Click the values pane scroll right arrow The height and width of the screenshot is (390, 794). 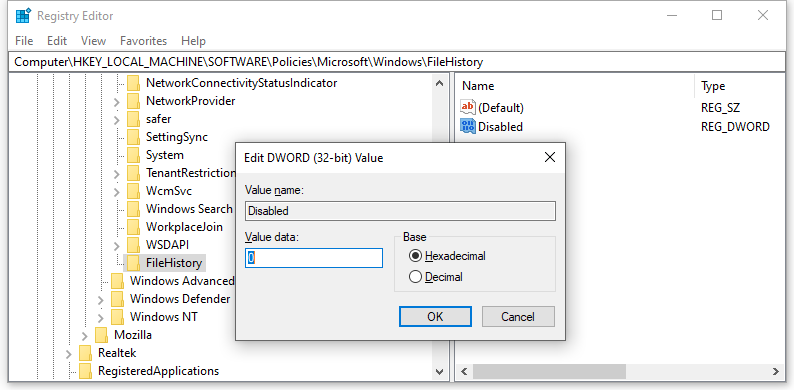(775, 371)
